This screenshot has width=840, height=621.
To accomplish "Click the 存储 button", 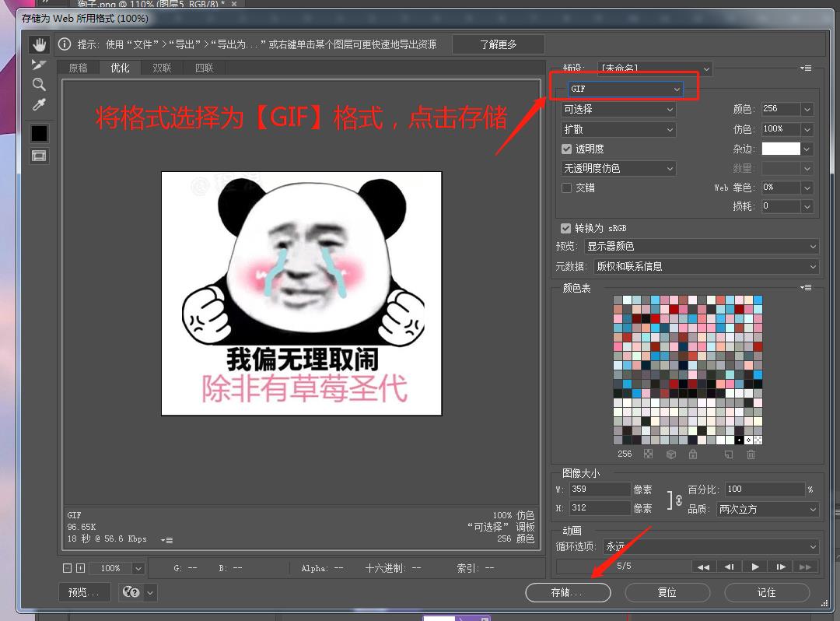I will (568, 592).
